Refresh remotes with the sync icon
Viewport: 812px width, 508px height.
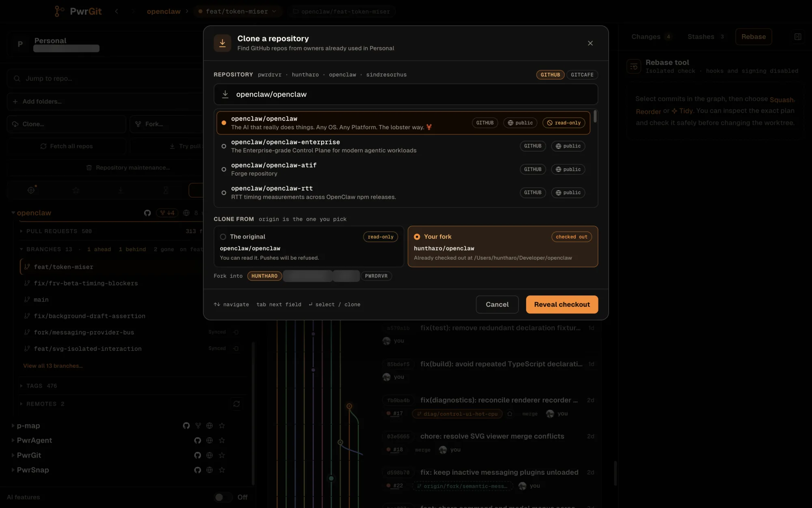[237, 404]
